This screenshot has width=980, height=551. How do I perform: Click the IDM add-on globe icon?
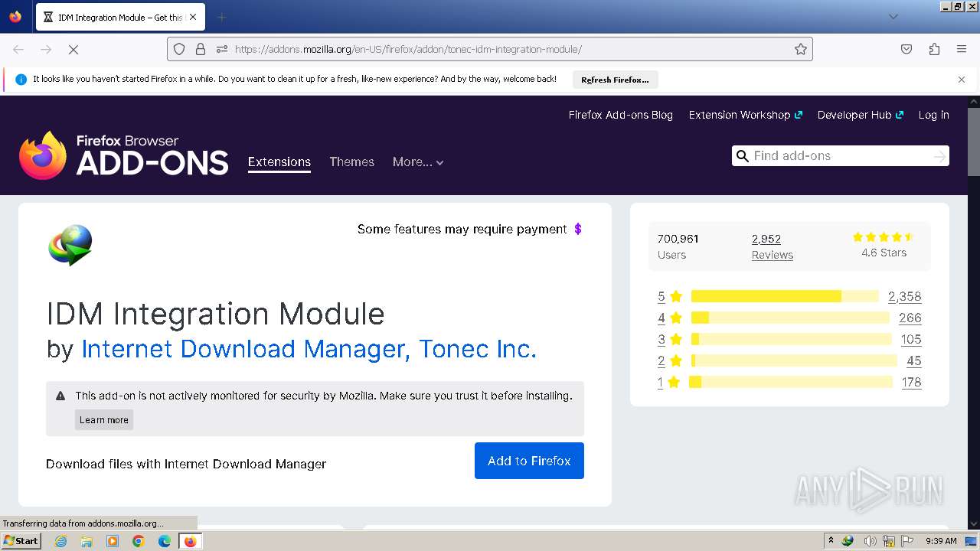[70, 245]
